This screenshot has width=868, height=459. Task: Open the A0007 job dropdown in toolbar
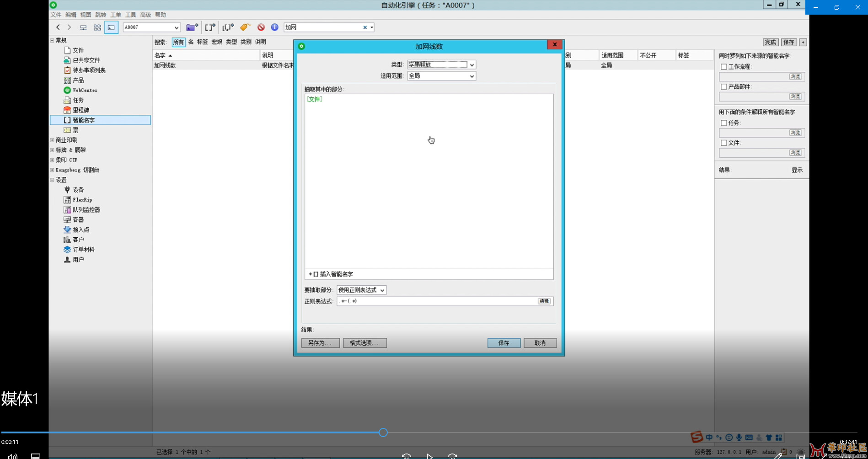coord(151,27)
